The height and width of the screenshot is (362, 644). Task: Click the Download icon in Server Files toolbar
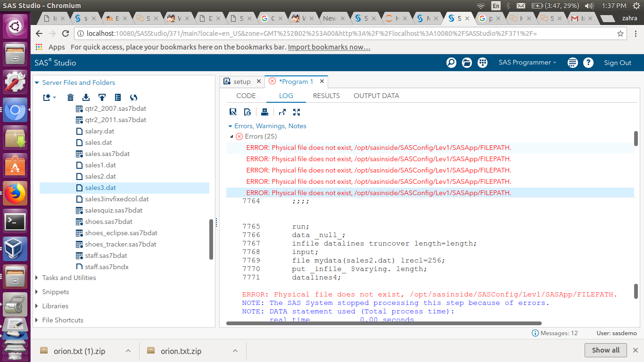86,98
